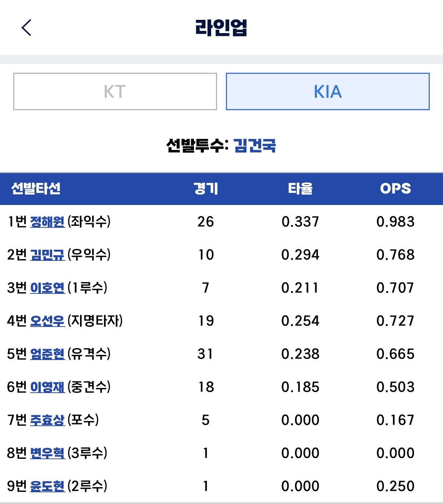
Task: Click 정해원's 0.983 OPS value
Action: click(396, 222)
